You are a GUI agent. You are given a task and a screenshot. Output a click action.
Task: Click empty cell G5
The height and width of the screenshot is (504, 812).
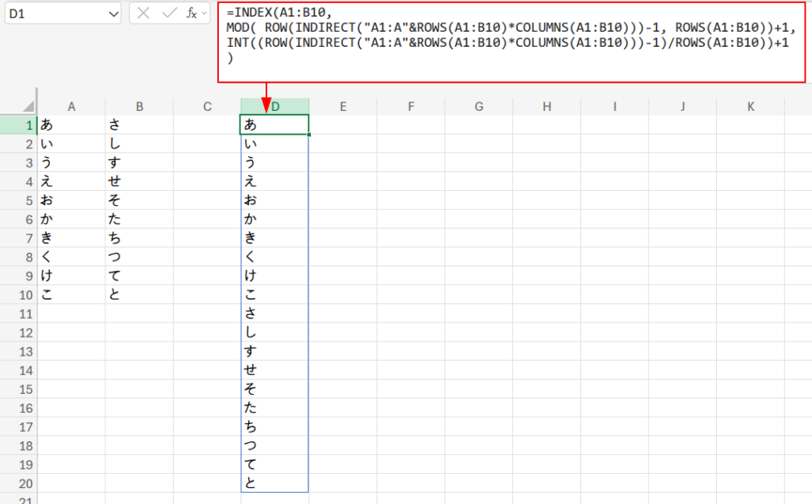pos(478,200)
